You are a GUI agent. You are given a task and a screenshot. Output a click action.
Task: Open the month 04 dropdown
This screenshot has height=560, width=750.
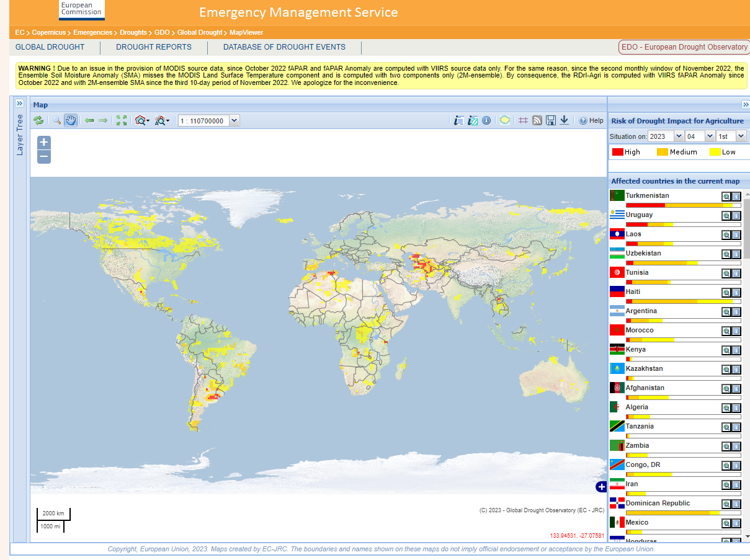(709, 136)
